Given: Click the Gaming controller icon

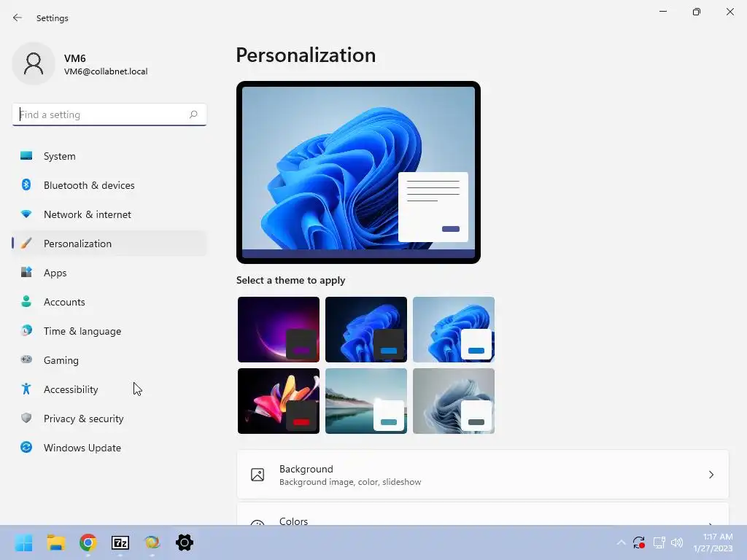Looking at the screenshot, I should (x=26, y=359).
